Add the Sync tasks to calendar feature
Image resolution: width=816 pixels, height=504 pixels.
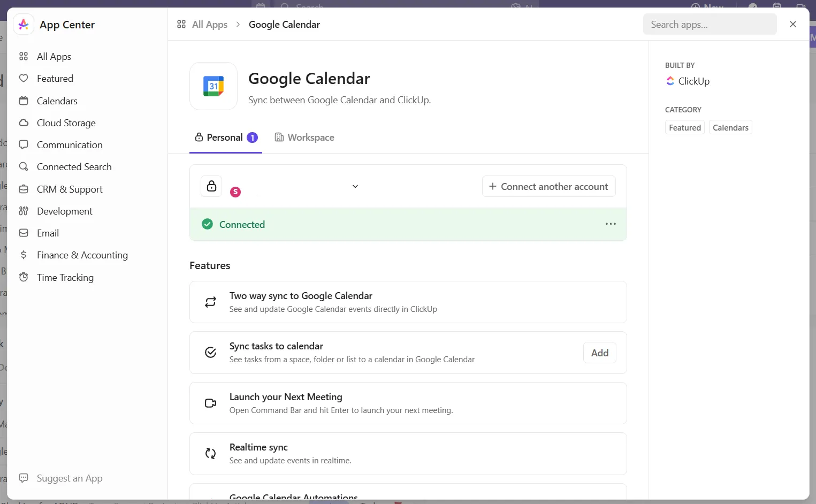(x=600, y=353)
